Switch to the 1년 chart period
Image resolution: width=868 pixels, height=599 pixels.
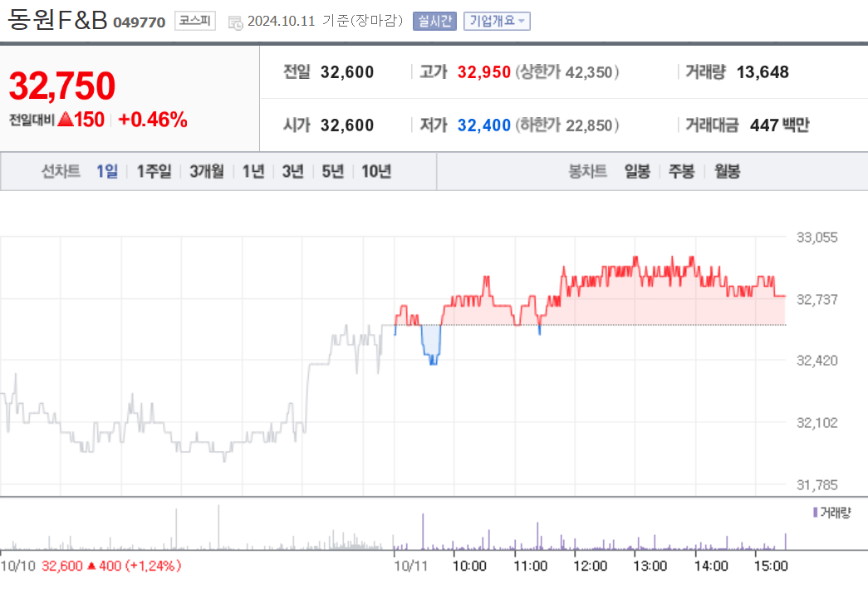coord(253,171)
